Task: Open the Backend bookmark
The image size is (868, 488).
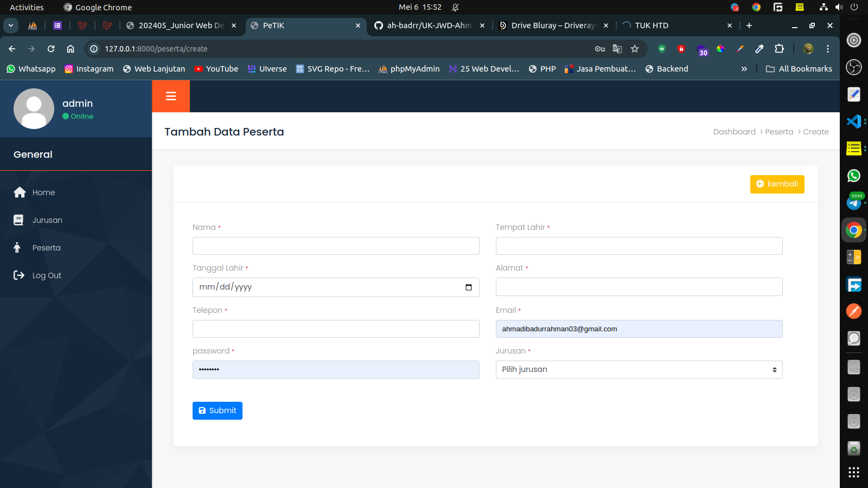Action: 667,69
